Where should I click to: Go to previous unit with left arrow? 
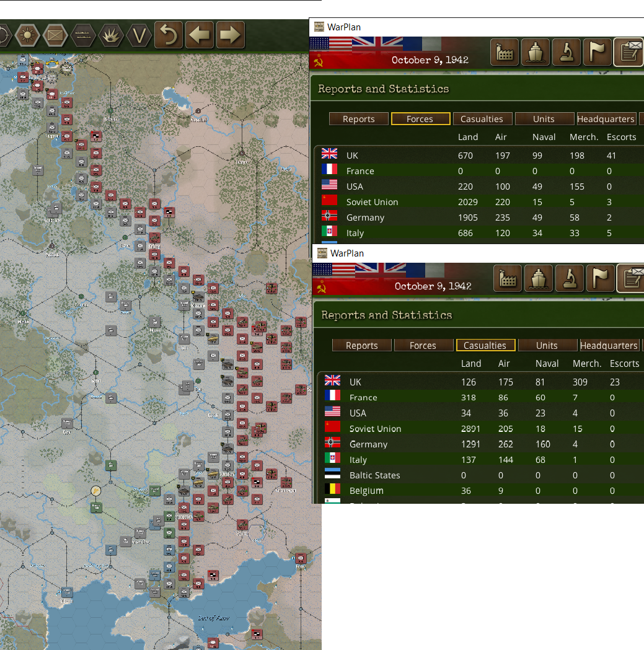click(x=200, y=35)
